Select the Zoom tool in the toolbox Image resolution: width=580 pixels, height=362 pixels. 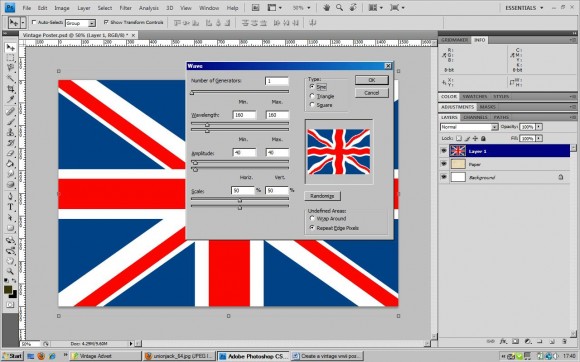[x=10, y=271]
